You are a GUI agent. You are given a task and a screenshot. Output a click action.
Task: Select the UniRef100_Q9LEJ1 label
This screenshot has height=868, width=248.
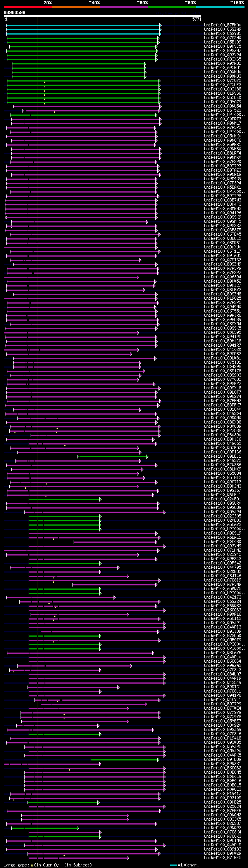point(222,456)
